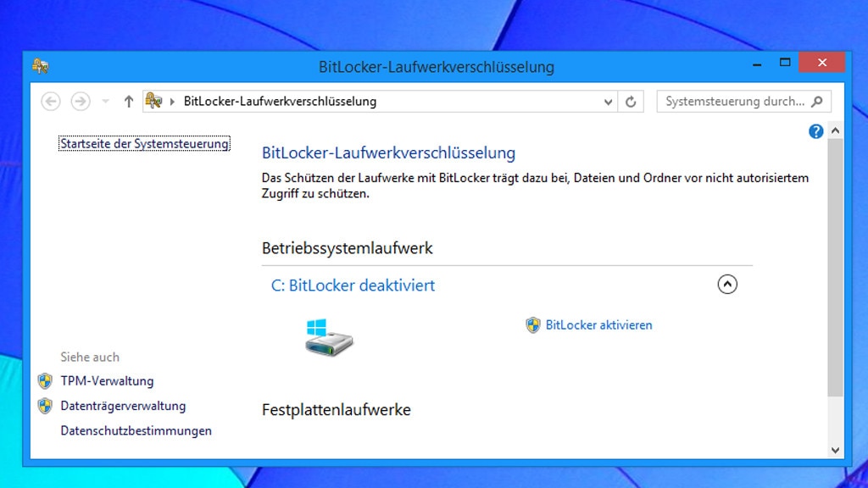Screen dimensions: 868x488
Task: Open the recent locations dropdown arrow
Action: [105, 102]
